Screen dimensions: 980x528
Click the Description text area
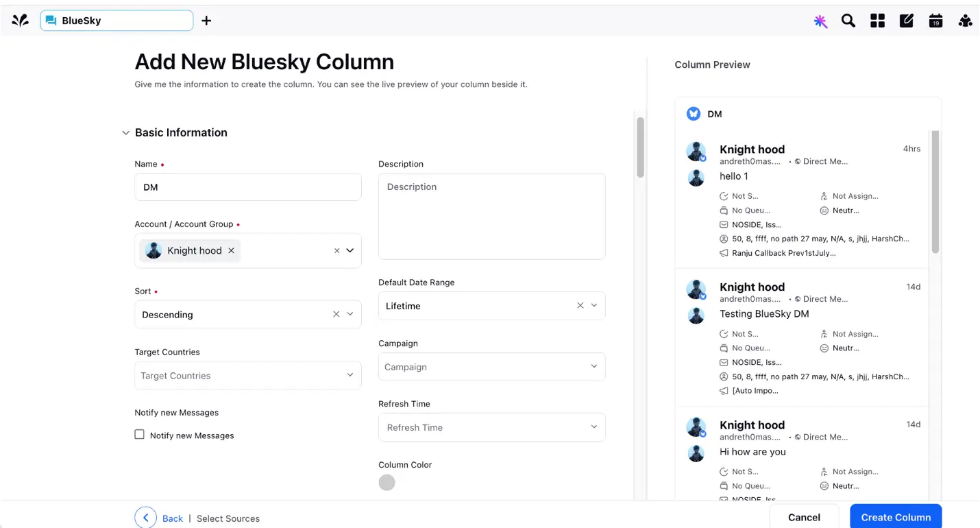click(x=492, y=216)
